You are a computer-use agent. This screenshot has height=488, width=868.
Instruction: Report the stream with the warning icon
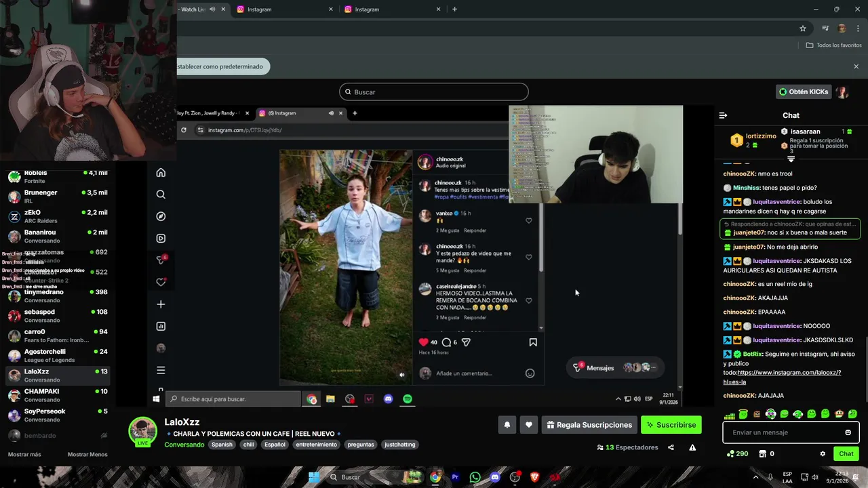point(692,447)
